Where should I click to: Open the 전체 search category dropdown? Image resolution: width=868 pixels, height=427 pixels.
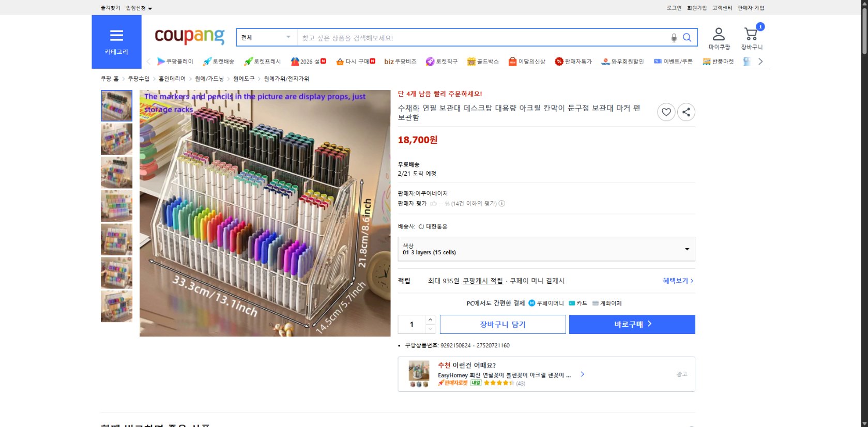[265, 37]
